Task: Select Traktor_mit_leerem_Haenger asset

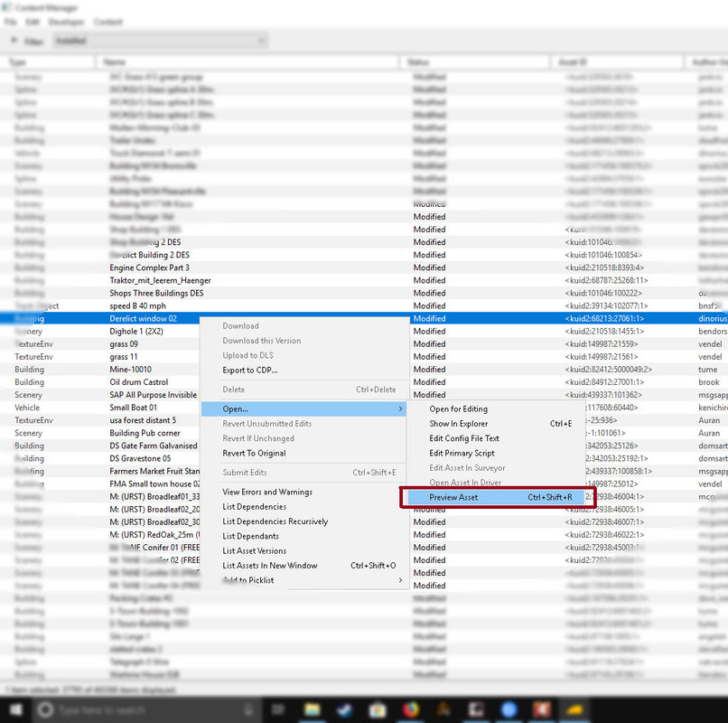Action: click(364, 281)
